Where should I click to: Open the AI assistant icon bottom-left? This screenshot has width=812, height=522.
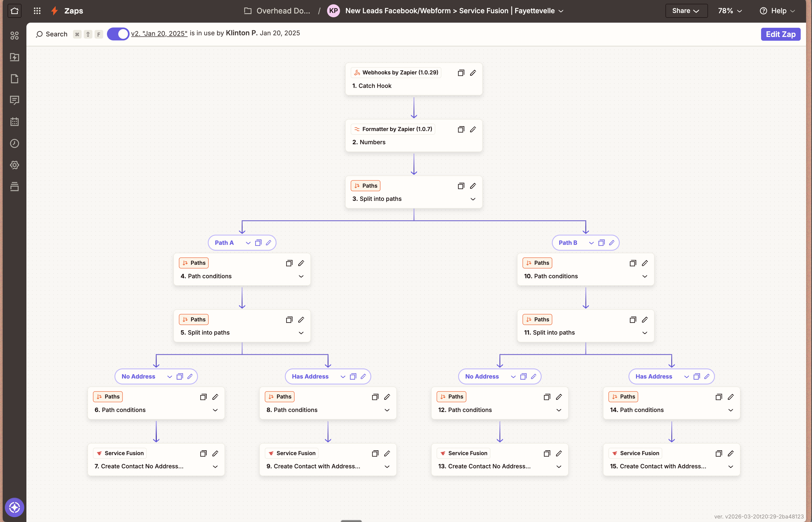point(14,507)
